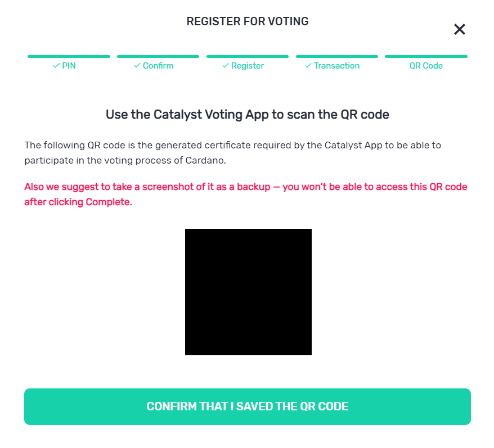This screenshot has width=494, height=448.
Task: Select the PIN step label
Action: [x=69, y=66]
